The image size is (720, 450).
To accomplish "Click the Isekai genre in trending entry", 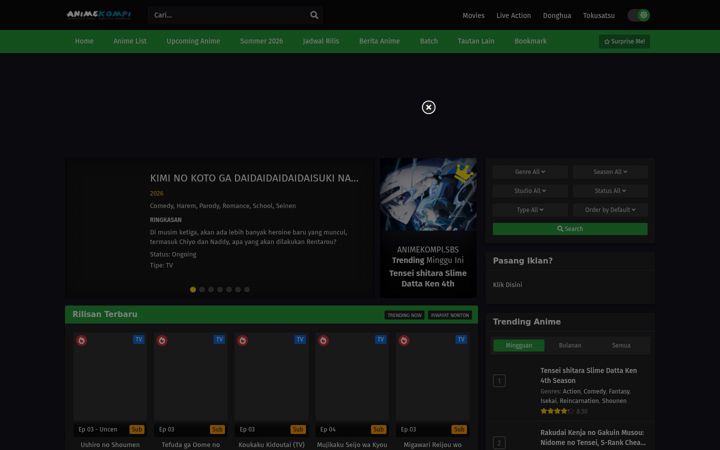I will point(548,401).
